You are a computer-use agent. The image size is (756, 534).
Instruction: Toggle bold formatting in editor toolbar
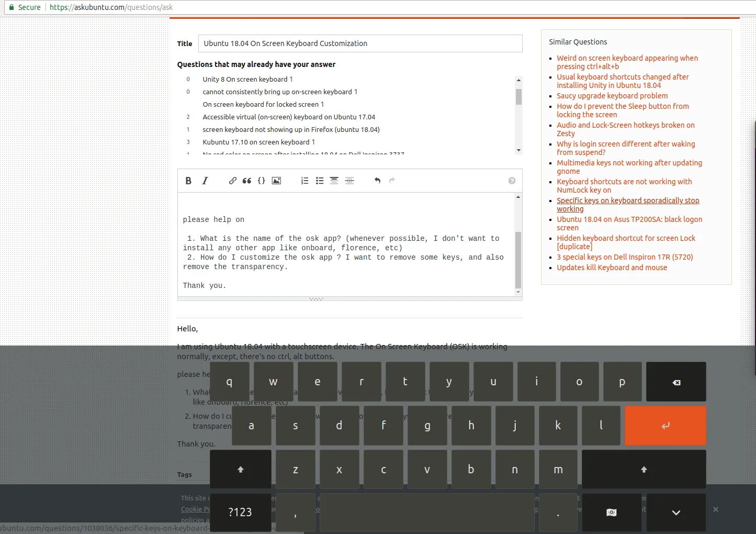(188, 181)
